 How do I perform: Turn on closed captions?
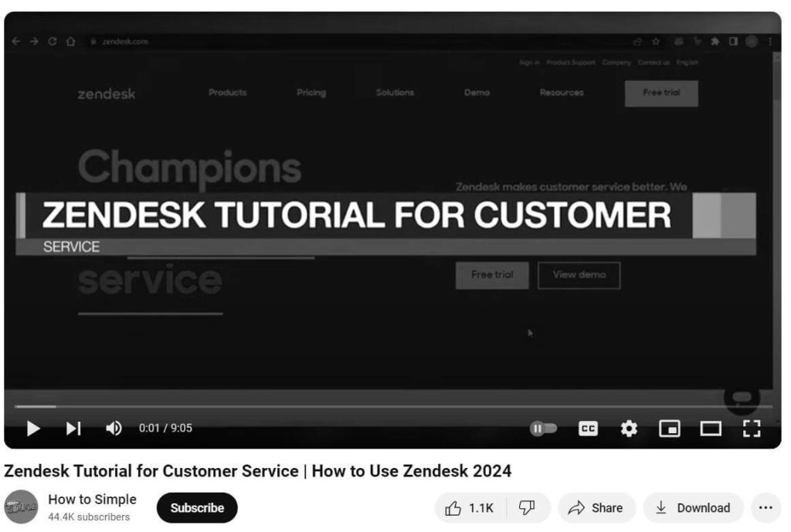click(588, 429)
